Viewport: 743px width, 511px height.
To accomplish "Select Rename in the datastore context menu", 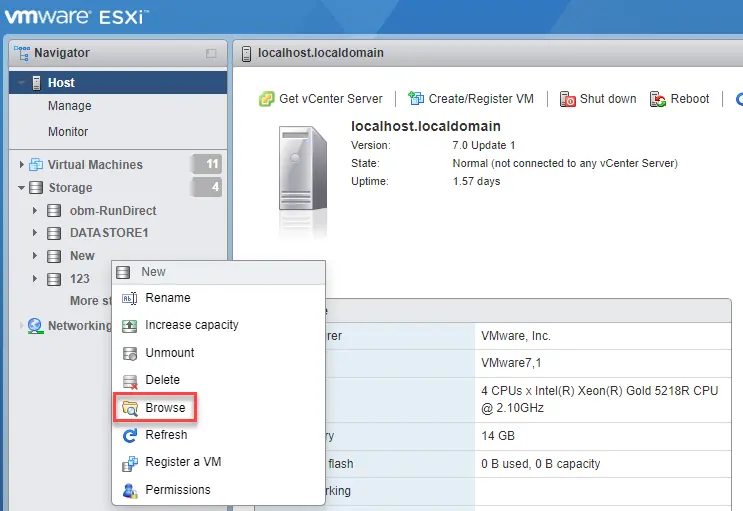I will pos(167,298).
